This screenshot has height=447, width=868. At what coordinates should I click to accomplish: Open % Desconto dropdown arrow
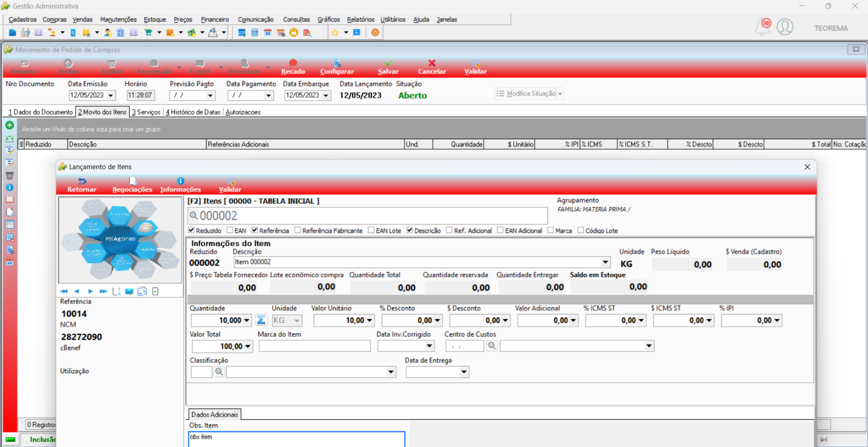pos(438,320)
